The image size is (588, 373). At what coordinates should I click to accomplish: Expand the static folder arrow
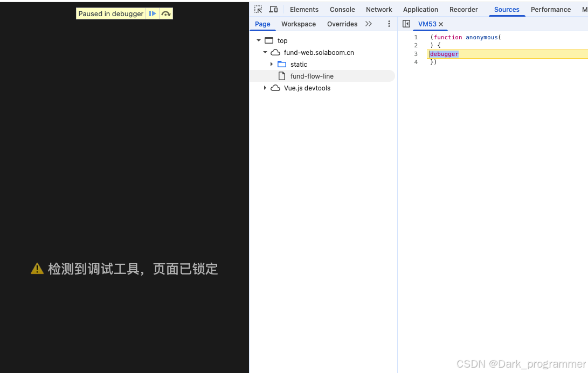(272, 65)
